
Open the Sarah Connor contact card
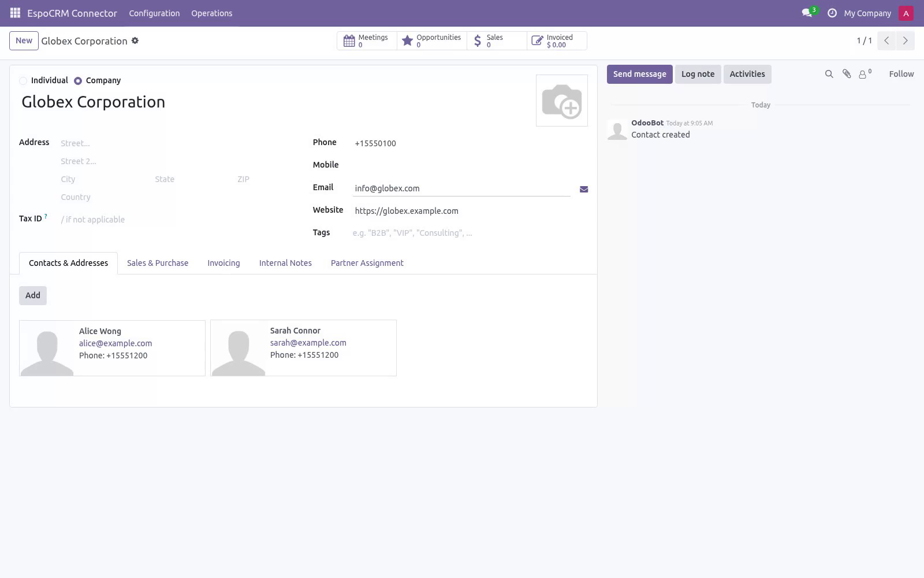click(303, 348)
